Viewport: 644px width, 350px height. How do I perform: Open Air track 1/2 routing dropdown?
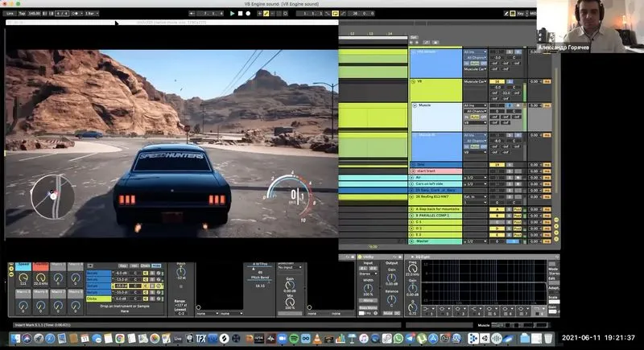pyautogui.click(x=475, y=178)
